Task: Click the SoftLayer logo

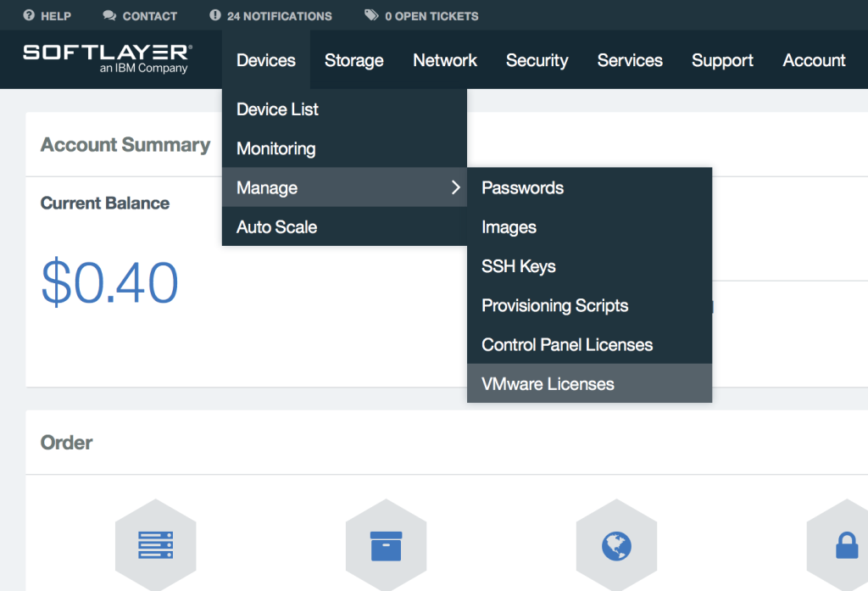Action: tap(108, 59)
